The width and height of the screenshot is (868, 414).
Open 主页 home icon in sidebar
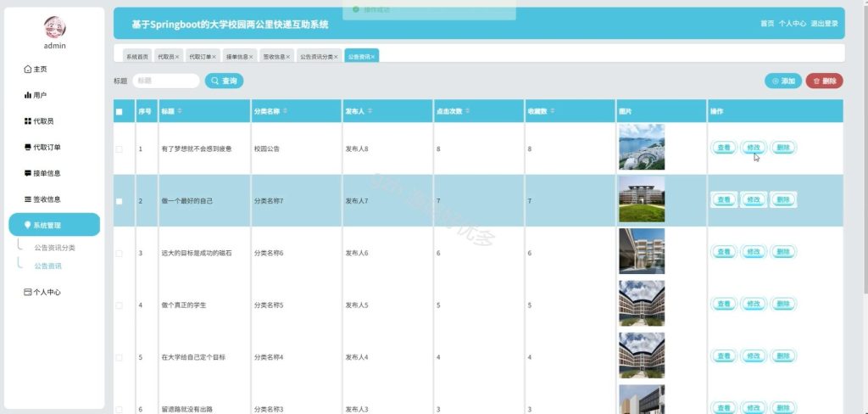28,70
